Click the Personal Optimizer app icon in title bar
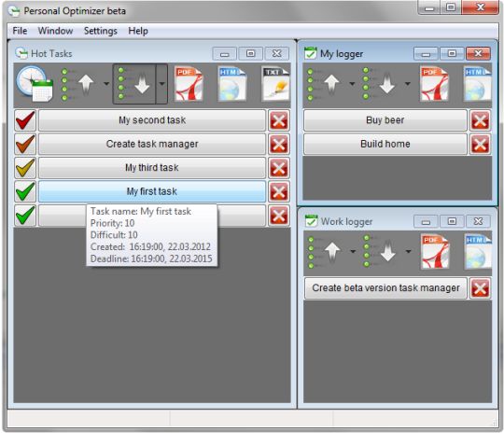Screen dimensions: 504x433 (x=14, y=11)
